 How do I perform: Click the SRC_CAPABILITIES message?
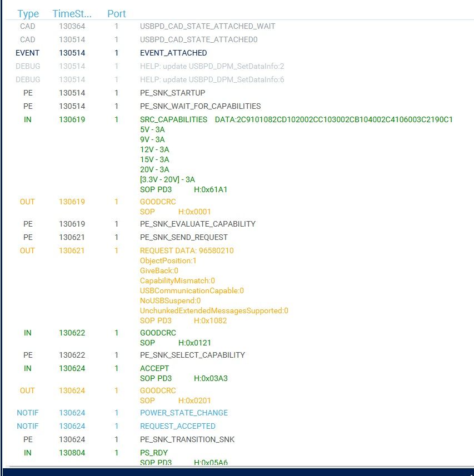click(x=174, y=119)
